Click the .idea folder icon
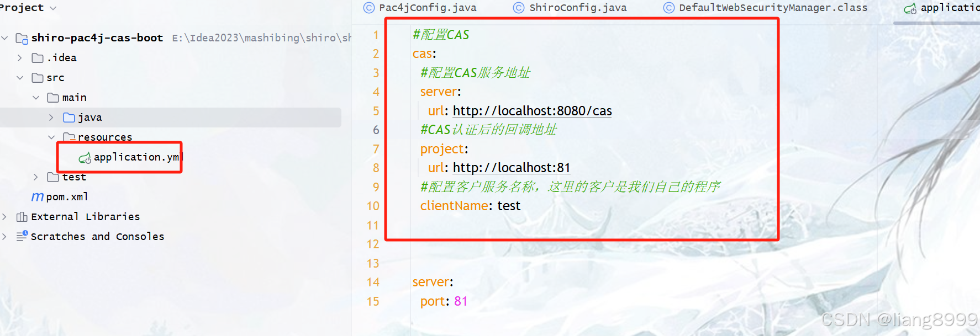This screenshot has height=336, width=980. coord(38,58)
